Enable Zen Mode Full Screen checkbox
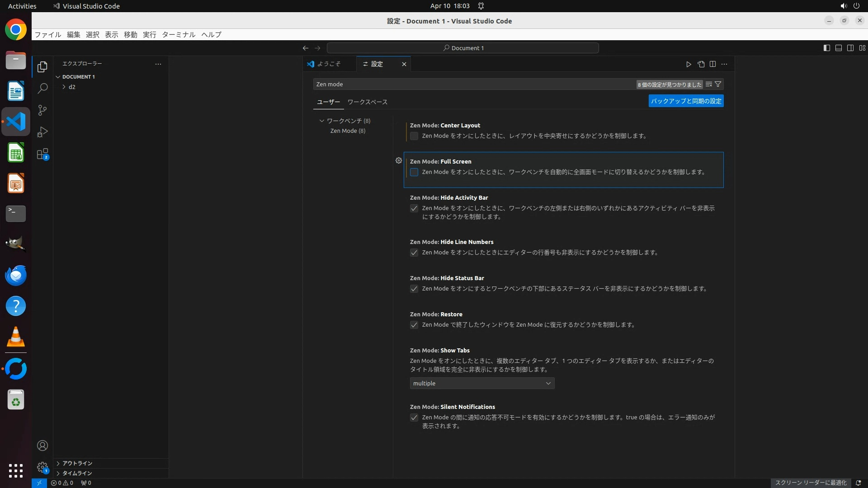868x488 pixels. point(414,172)
